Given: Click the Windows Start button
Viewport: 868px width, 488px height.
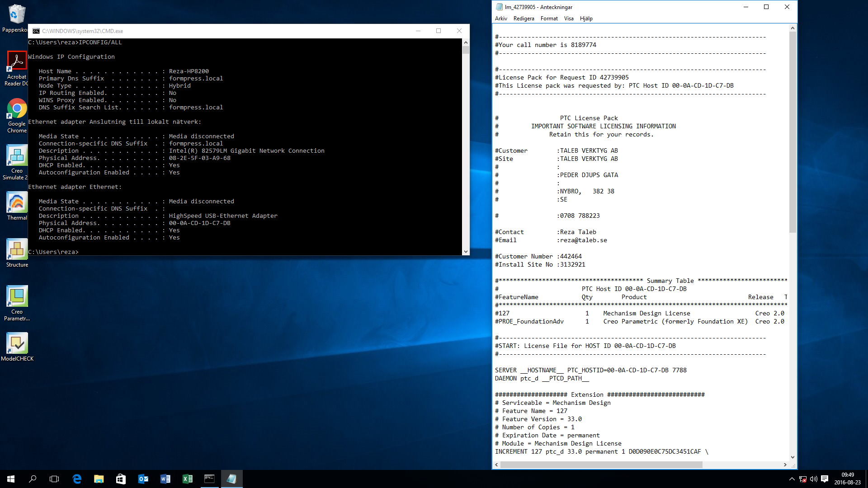Looking at the screenshot, I should pos(11,479).
